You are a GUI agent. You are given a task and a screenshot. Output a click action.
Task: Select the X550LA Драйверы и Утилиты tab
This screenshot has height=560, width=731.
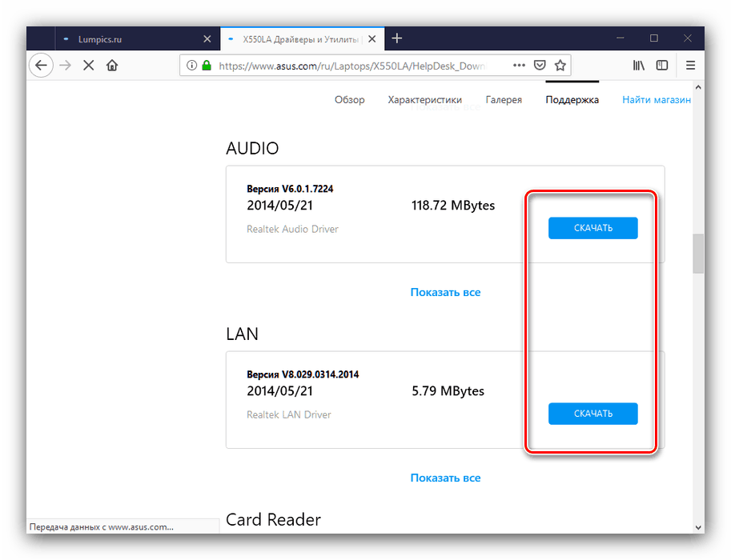point(303,38)
